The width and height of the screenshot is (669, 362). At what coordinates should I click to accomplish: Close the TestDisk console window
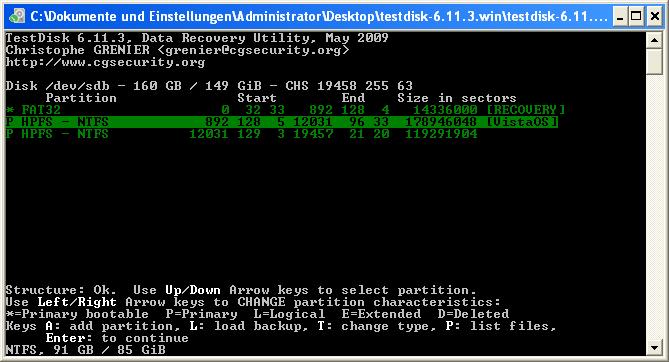tap(654, 17)
